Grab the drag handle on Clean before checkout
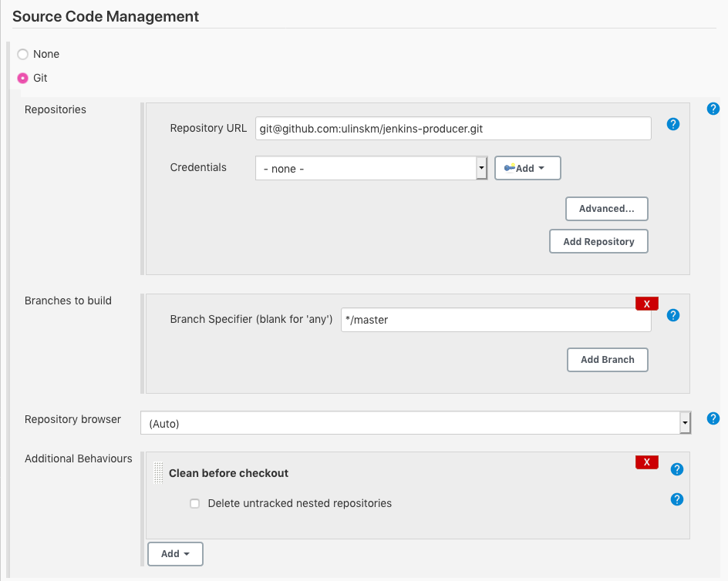 coord(157,472)
